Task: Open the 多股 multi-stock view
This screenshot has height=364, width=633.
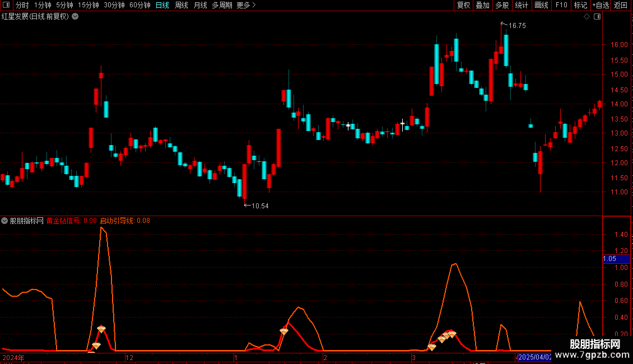Action: click(x=502, y=5)
